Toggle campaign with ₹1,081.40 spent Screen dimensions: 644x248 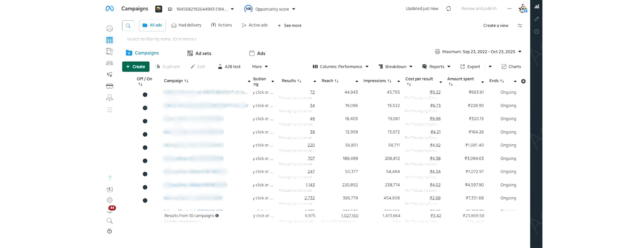[x=145, y=148]
